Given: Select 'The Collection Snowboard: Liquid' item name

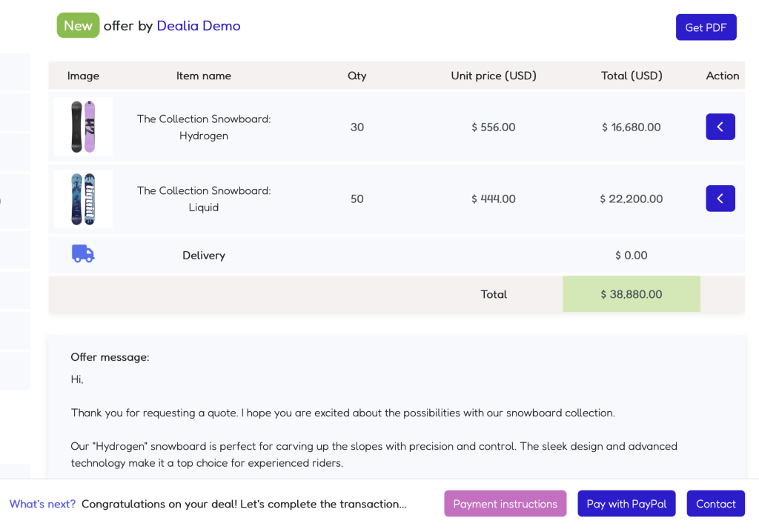Looking at the screenshot, I should tap(204, 199).
